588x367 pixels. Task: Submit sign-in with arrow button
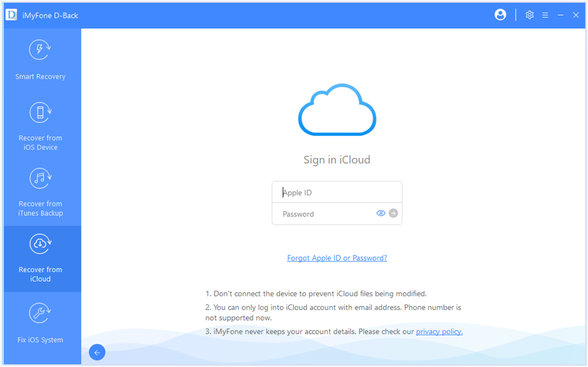[393, 213]
